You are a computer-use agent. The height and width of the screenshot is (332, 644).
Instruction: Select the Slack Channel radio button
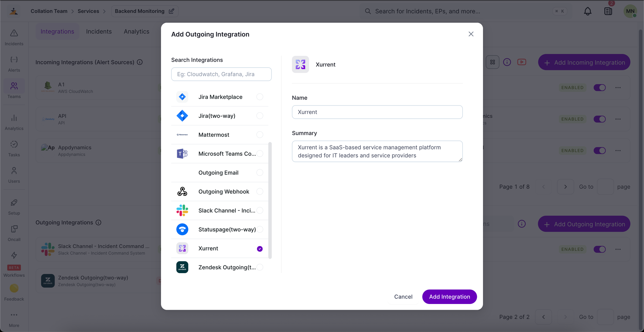coord(260,210)
